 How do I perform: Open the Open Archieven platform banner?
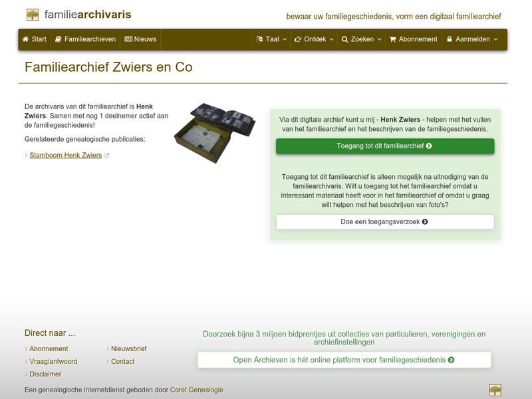point(344,358)
